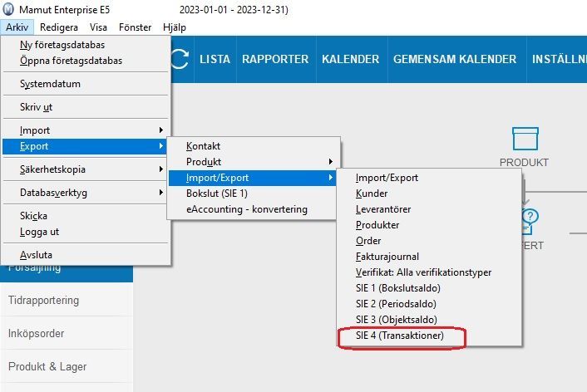Select SIE 3 (Objektsaldo)
Screen dimensions: 587x392
click(x=429, y=320)
